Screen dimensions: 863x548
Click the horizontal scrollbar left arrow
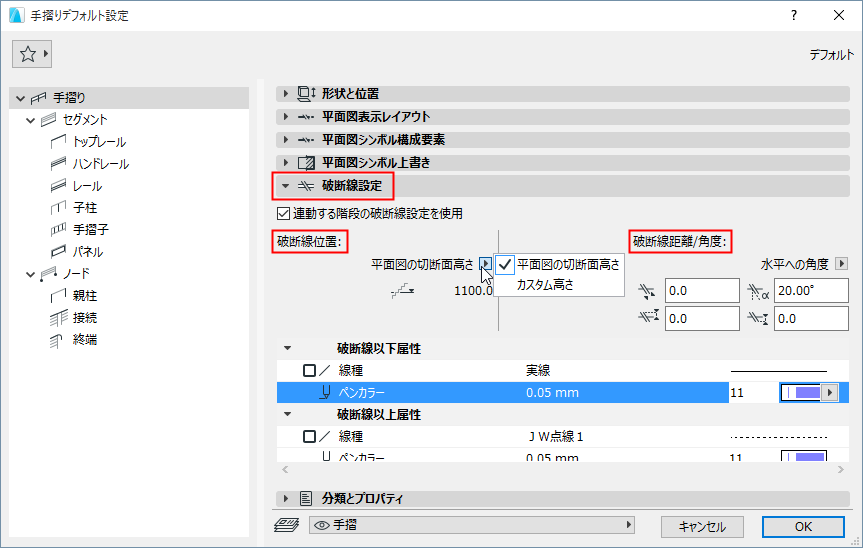285,469
